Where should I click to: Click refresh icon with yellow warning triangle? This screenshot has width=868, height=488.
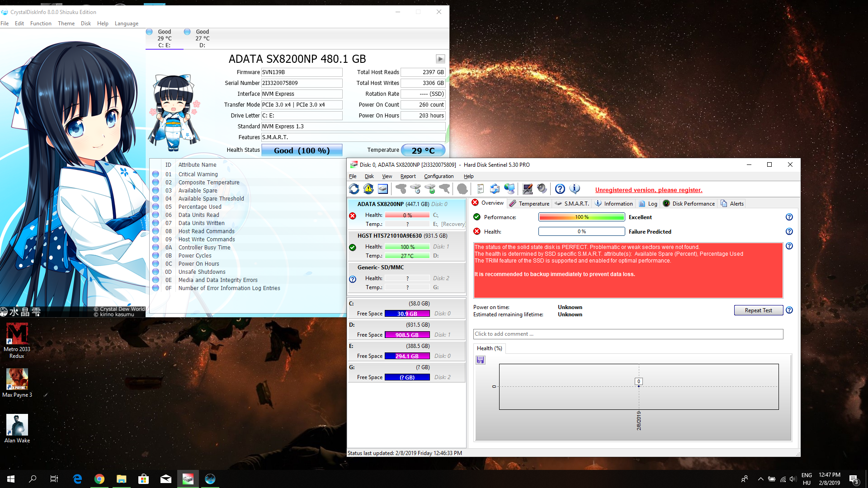coord(368,189)
